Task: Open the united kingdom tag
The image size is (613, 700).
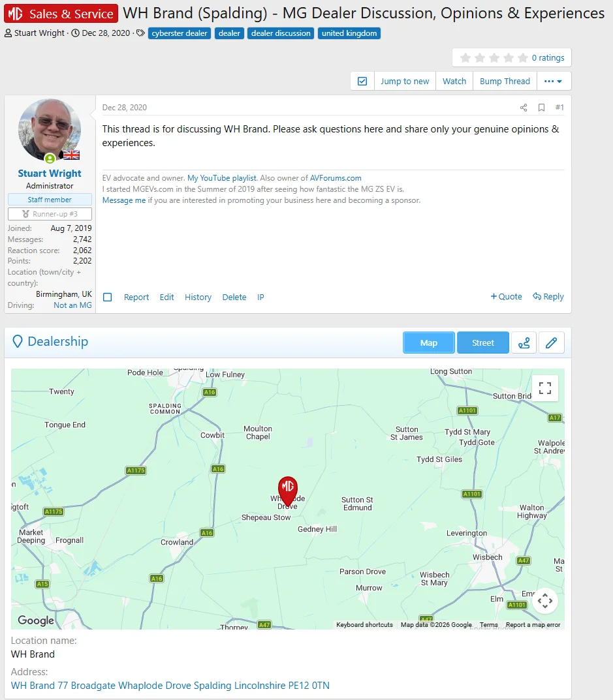Action: pos(349,33)
